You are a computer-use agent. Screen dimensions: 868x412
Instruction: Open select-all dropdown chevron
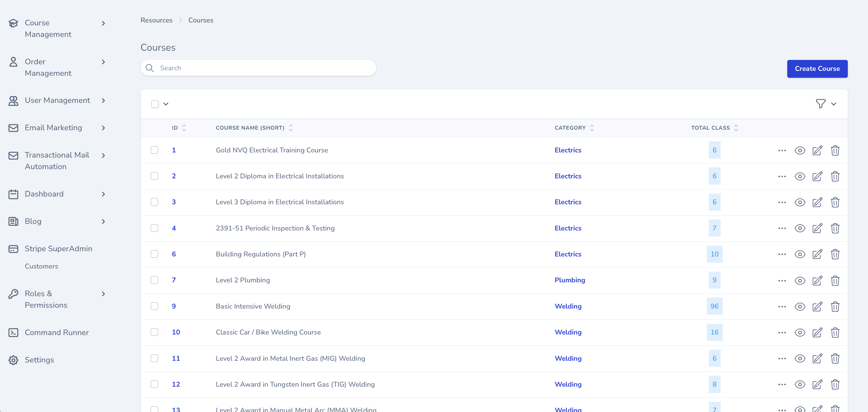(166, 104)
